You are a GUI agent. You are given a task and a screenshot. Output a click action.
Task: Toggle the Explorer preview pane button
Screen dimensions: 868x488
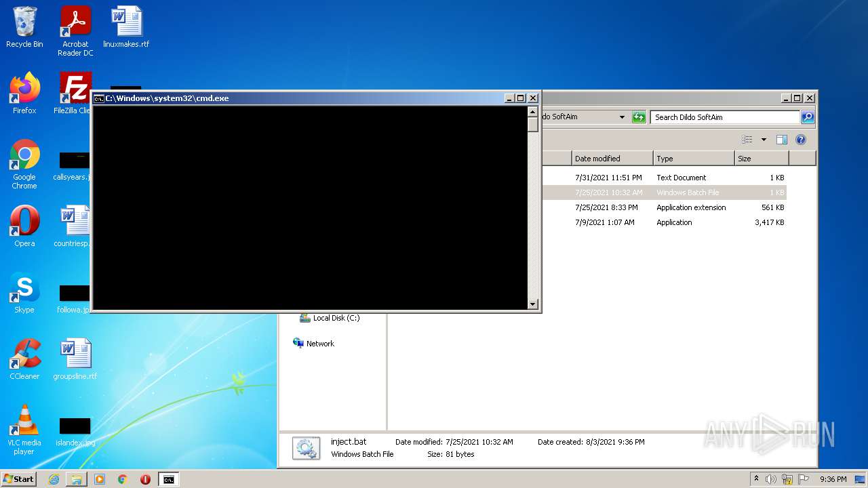coord(782,140)
